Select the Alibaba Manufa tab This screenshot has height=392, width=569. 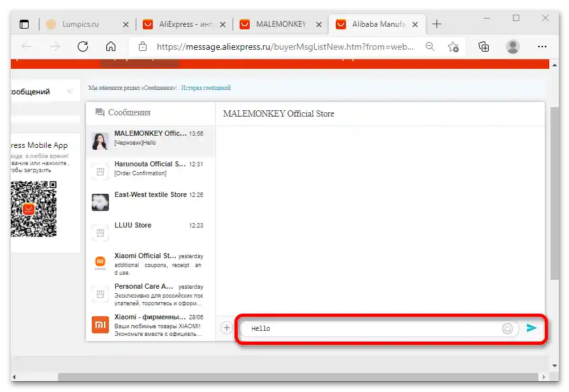[x=377, y=24]
